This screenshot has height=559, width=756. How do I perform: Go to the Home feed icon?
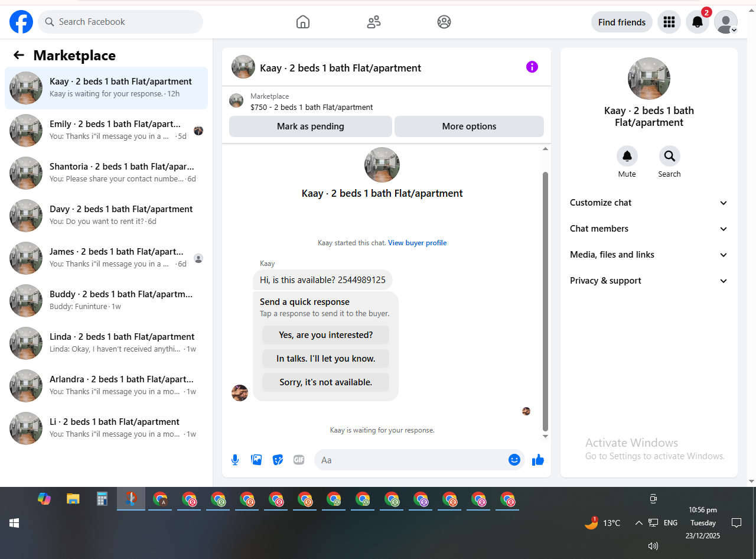coord(303,22)
